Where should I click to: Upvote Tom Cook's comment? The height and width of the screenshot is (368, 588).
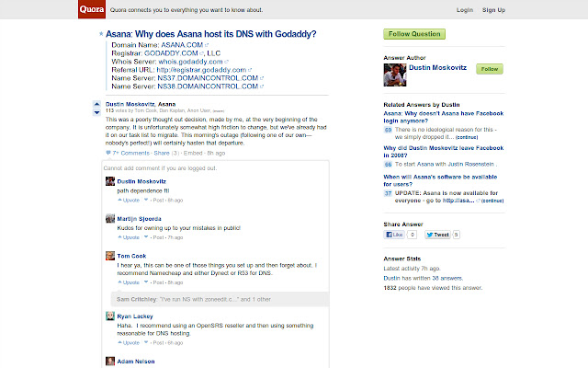[x=129, y=282]
